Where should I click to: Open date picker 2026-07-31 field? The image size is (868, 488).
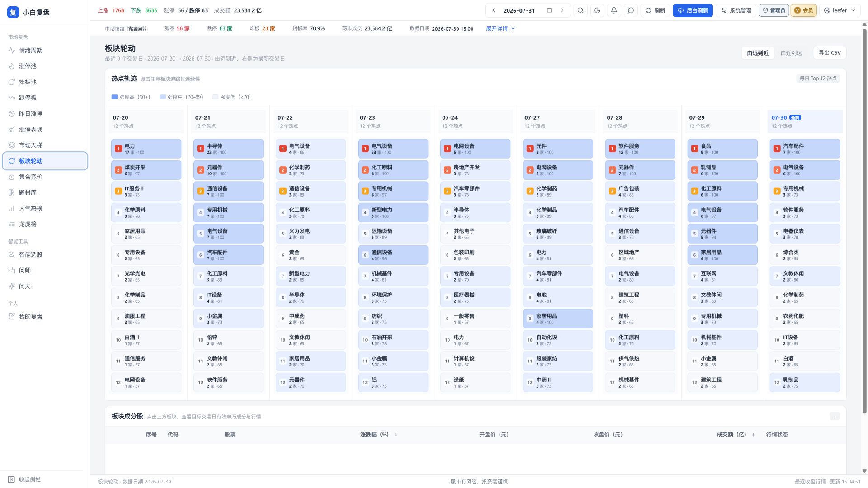click(528, 10)
